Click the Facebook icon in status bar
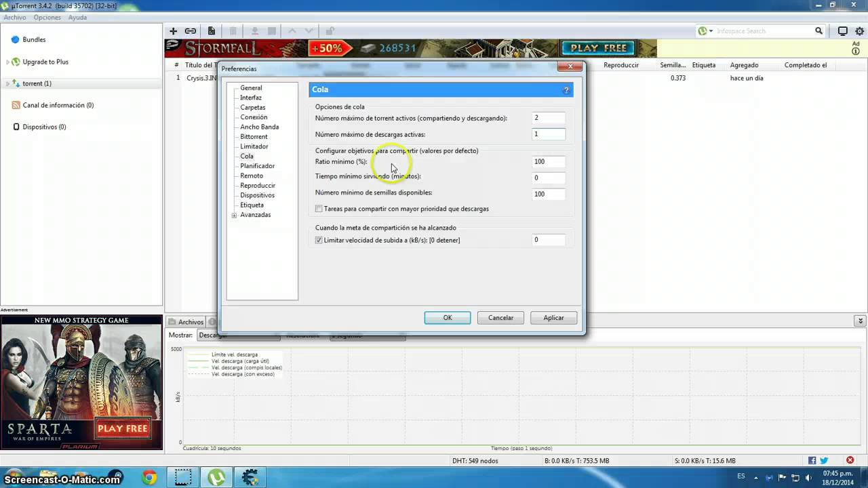868x488 pixels. [812, 461]
